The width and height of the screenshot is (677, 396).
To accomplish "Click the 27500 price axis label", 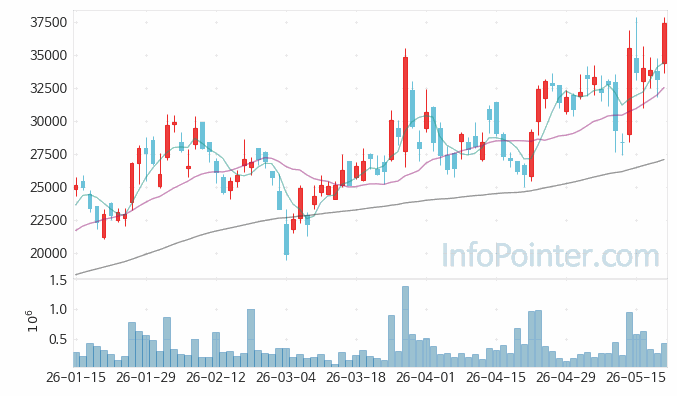I will click(48, 154).
